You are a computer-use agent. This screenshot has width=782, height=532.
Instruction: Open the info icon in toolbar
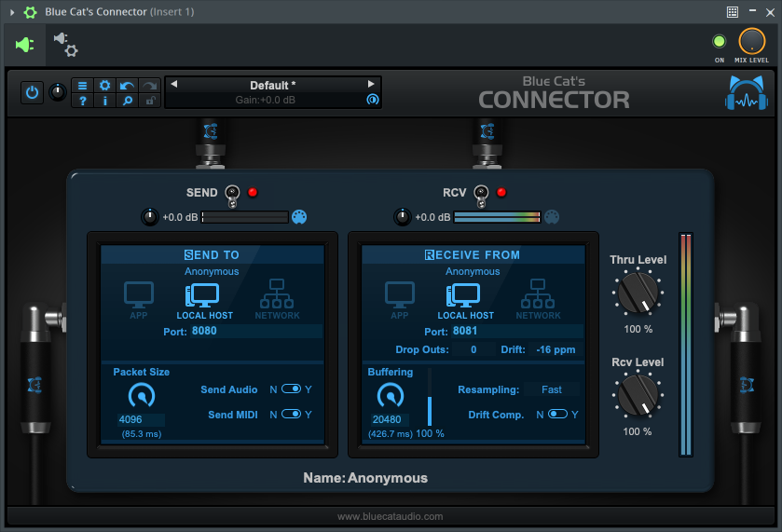click(x=104, y=101)
